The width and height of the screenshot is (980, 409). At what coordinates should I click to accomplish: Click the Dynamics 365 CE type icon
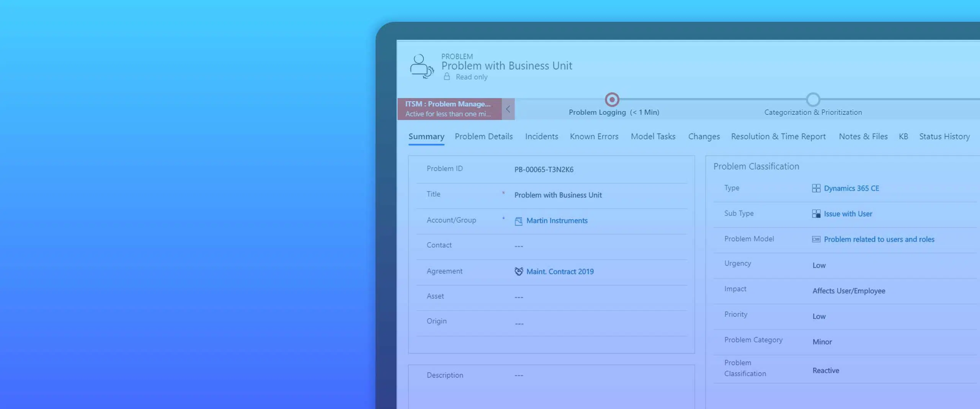pyautogui.click(x=816, y=188)
